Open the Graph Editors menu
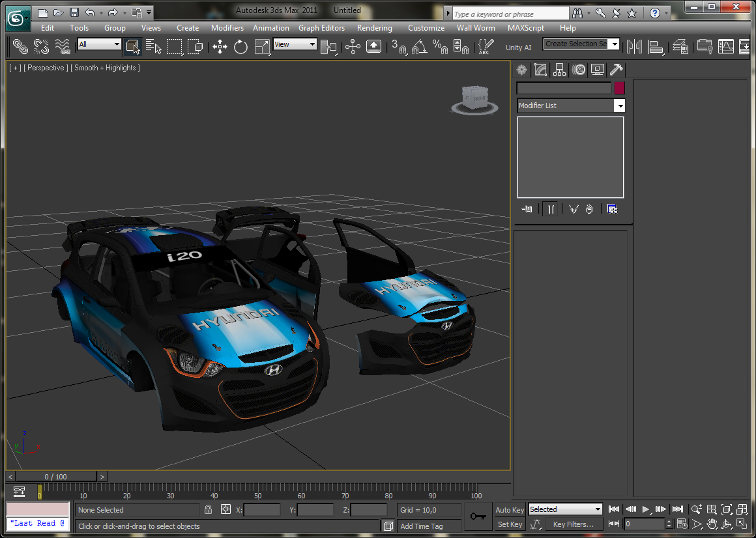756x538 pixels. point(321,28)
